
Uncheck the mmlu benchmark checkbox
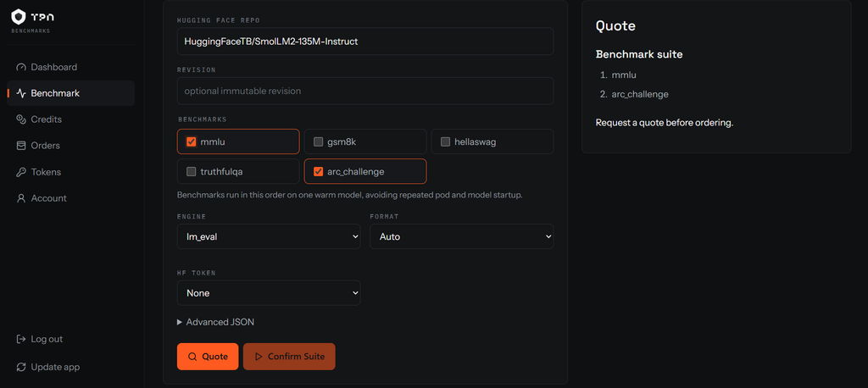(x=191, y=141)
